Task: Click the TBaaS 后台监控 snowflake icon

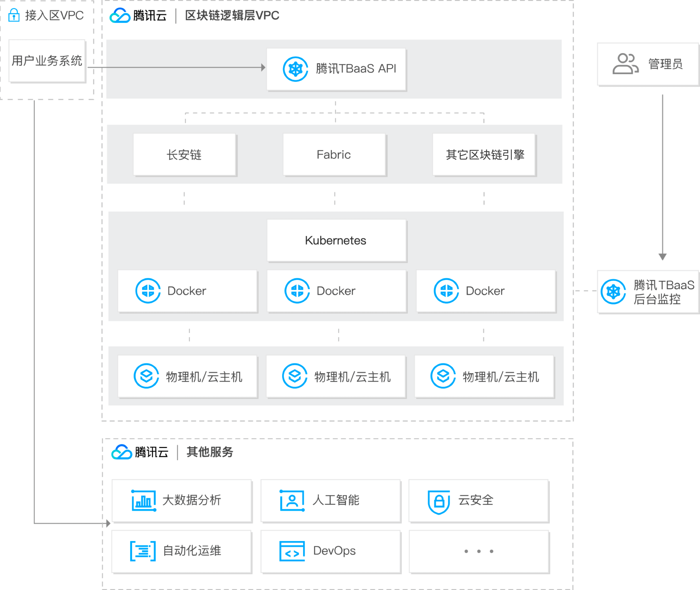Action: [x=613, y=292]
